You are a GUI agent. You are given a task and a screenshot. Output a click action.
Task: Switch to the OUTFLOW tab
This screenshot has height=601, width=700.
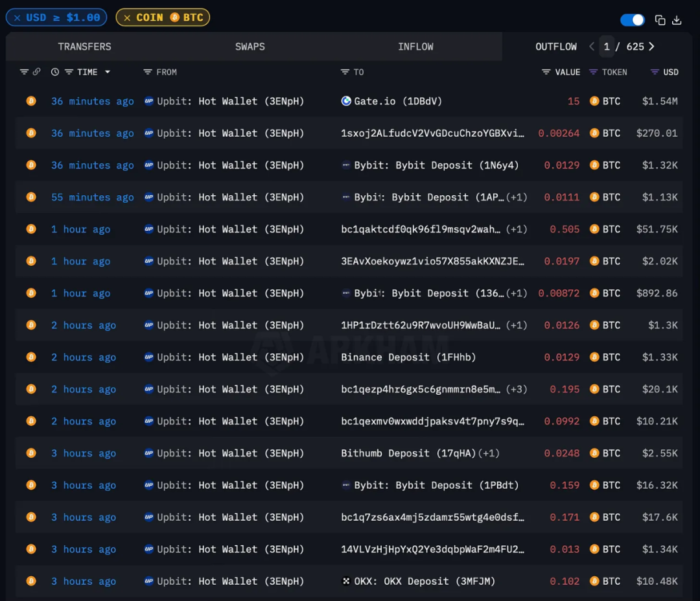[x=555, y=46]
